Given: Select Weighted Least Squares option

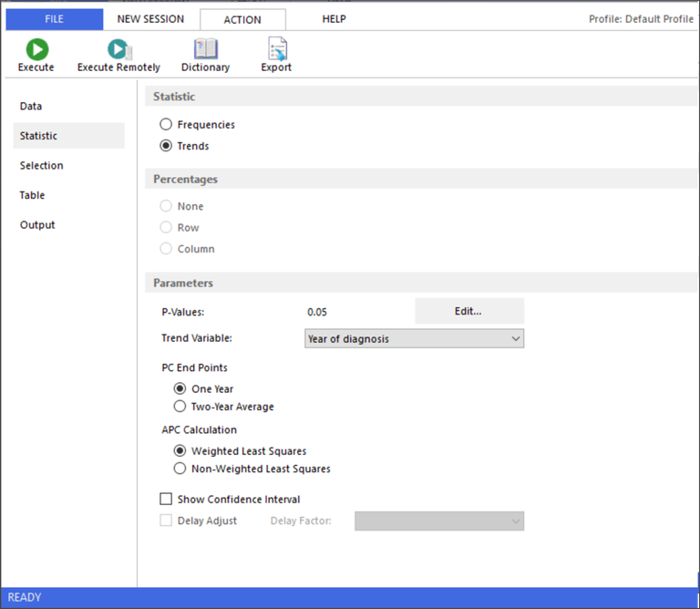Looking at the screenshot, I should [x=180, y=451].
